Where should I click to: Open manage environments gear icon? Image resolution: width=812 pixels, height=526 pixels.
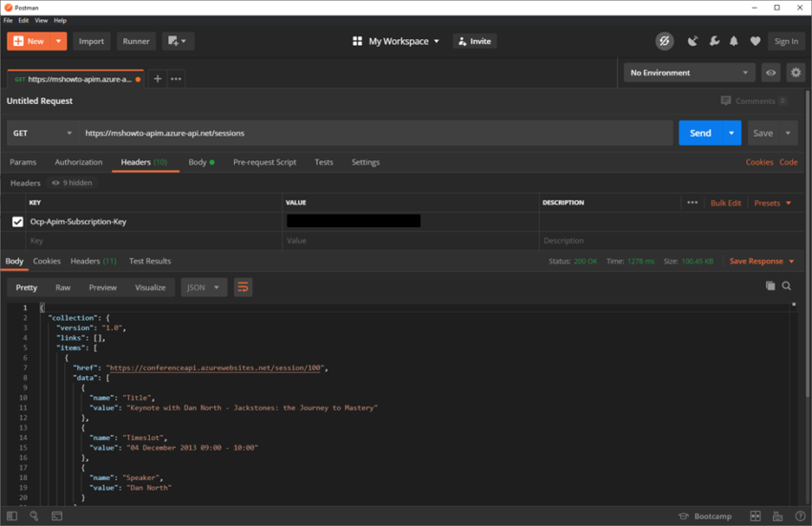point(795,73)
